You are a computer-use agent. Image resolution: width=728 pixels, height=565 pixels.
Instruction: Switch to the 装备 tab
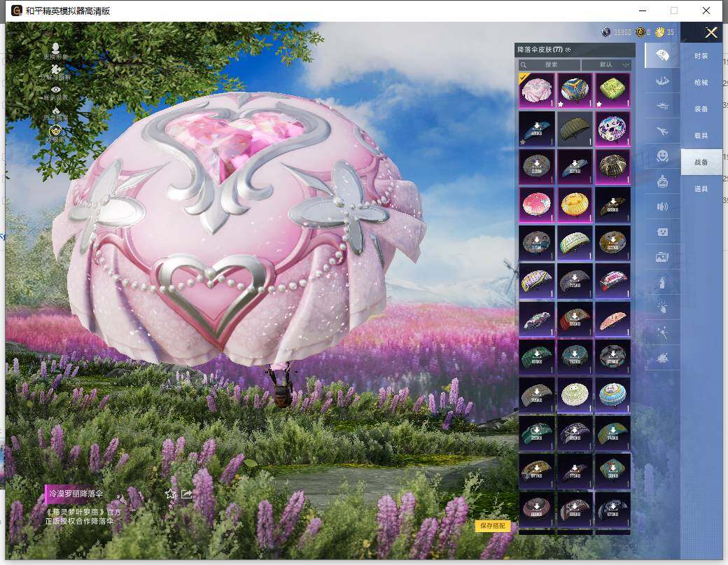(x=701, y=109)
